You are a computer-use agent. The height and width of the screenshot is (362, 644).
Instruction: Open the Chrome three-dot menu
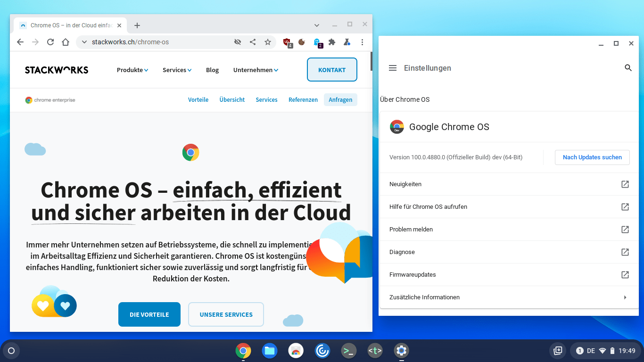pos(362,42)
